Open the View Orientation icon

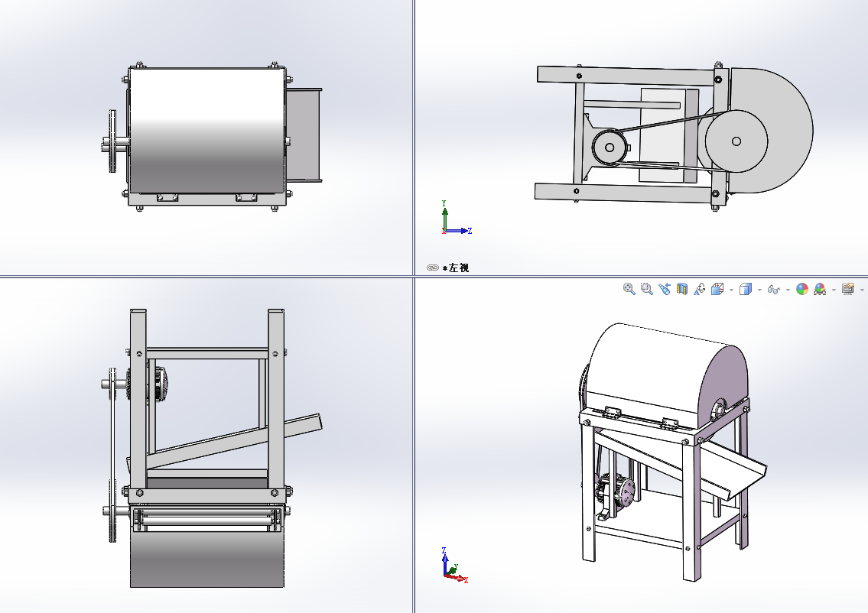pyautogui.click(x=700, y=289)
